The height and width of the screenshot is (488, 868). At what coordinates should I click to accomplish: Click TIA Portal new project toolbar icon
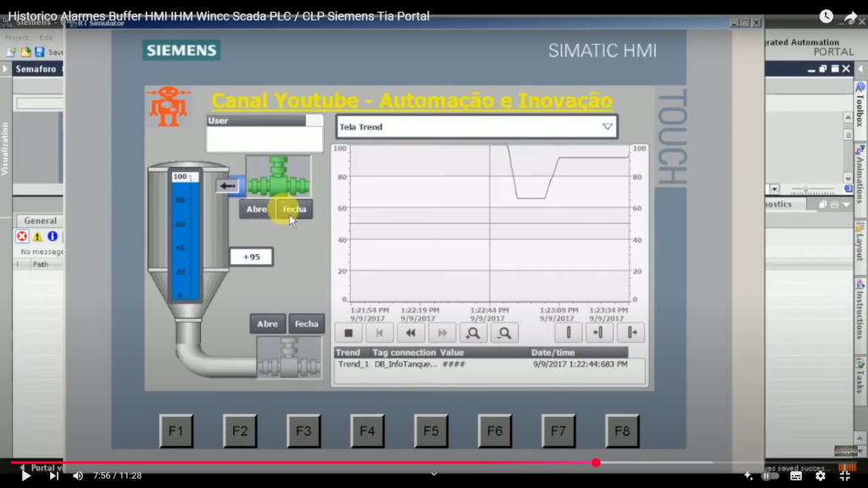pos(11,52)
